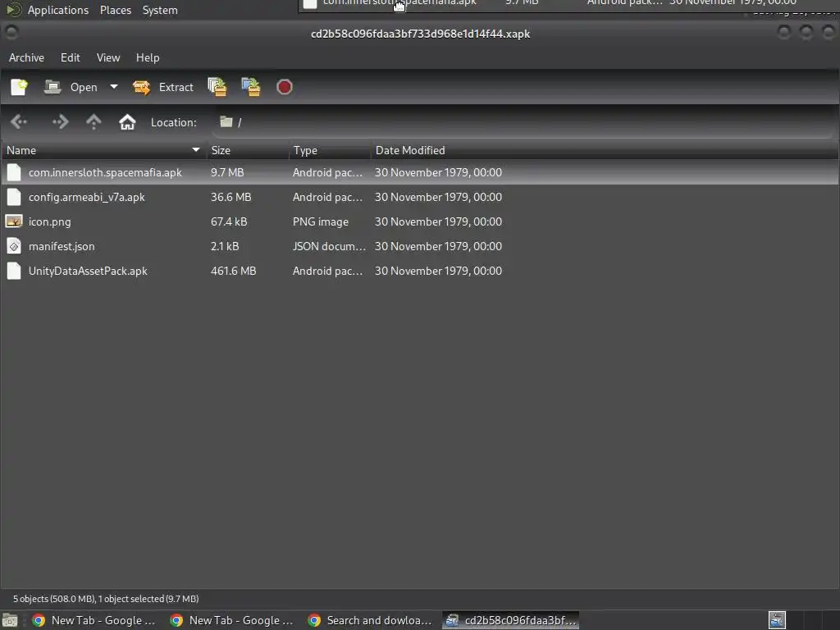840x630 pixels.
Task: Click the manifest.json document icon
Action: coord(14,246)
